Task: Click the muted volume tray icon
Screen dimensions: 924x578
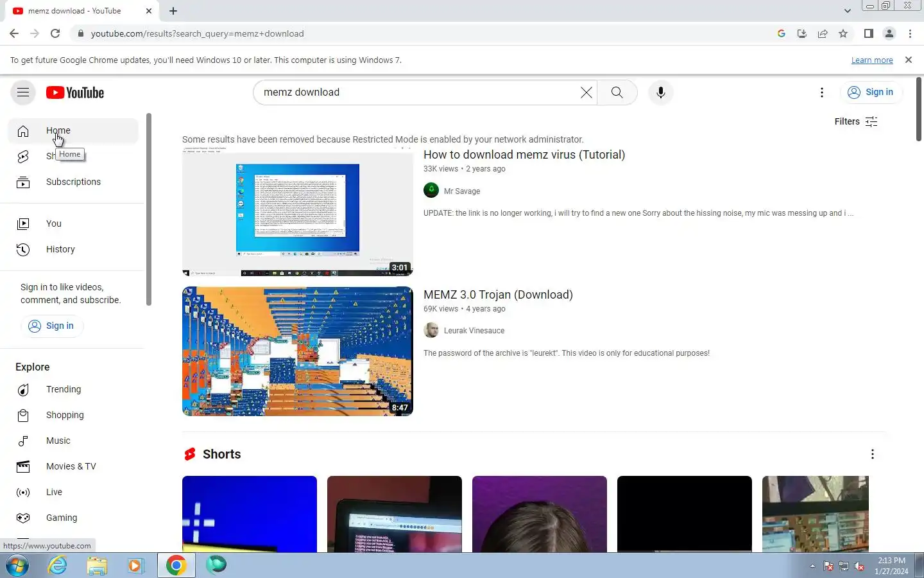Action: [859, 566]
